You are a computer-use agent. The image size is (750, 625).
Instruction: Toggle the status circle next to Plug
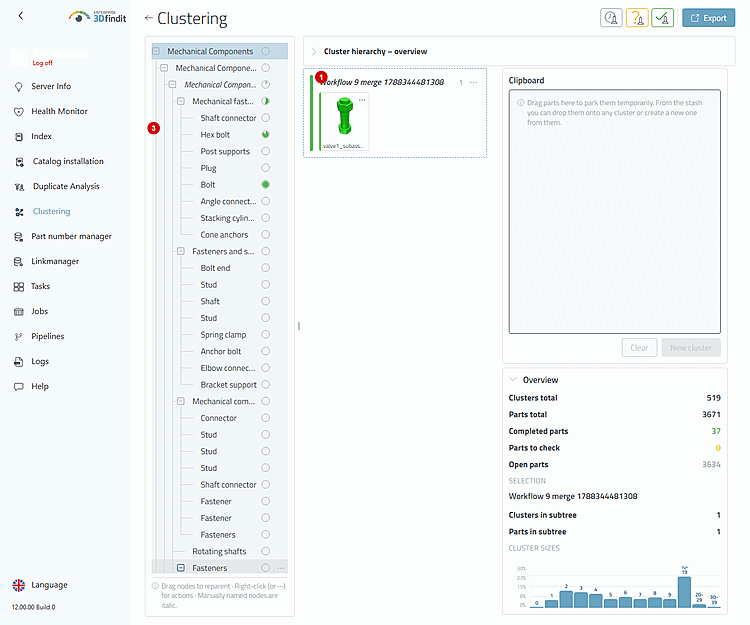(265, 168)
